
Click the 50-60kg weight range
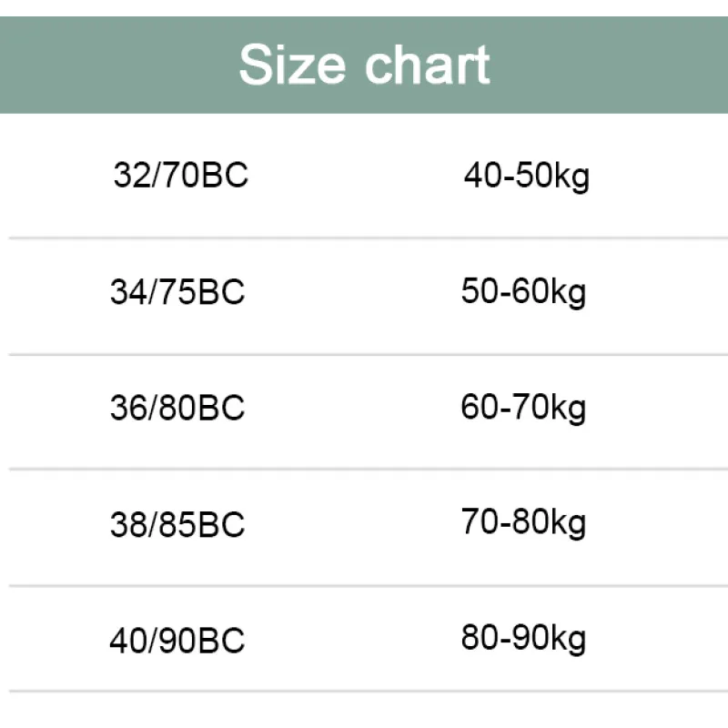[x=523, y=292]
